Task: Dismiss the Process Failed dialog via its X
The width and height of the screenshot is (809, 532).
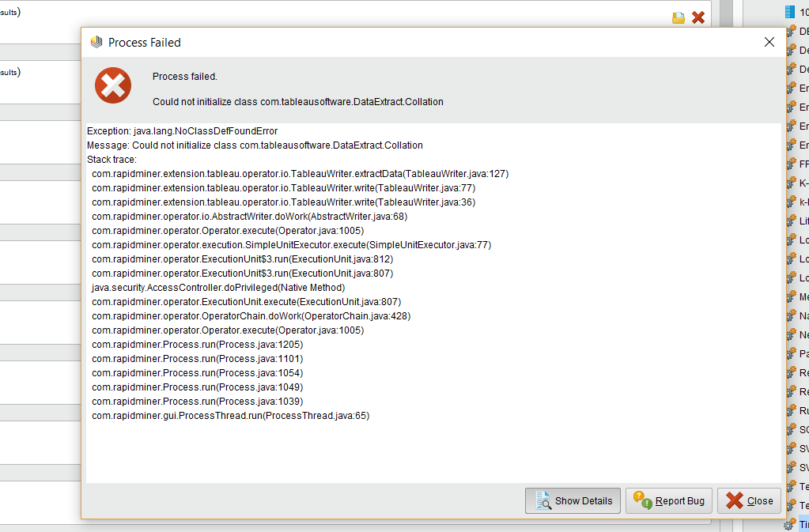Action: click(769, 42)
